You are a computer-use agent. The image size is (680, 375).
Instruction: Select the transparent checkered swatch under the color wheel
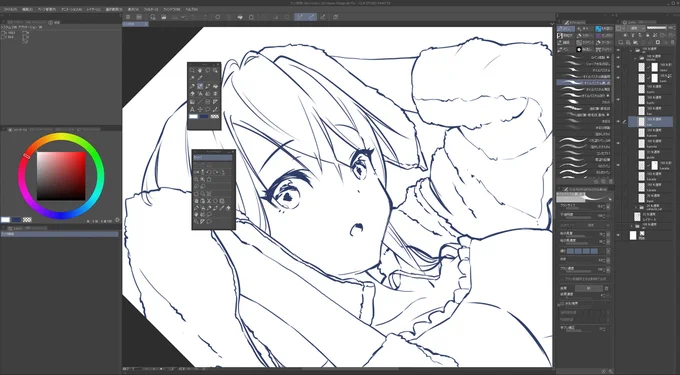click(27, 220)
